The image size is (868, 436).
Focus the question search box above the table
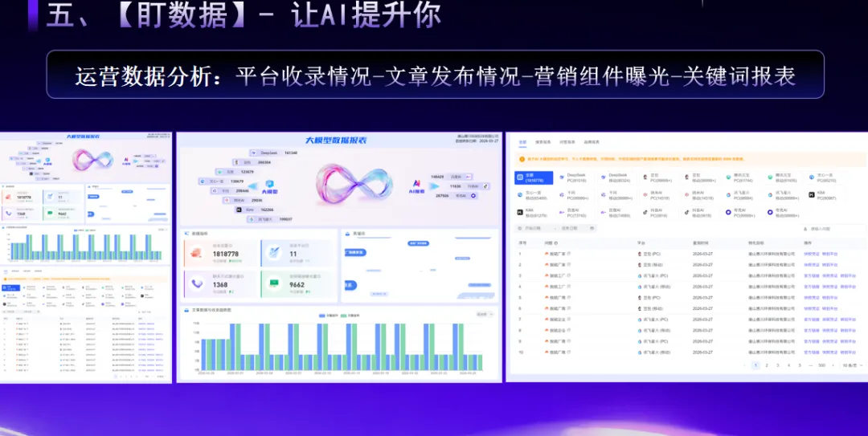(x=833, y=229)
